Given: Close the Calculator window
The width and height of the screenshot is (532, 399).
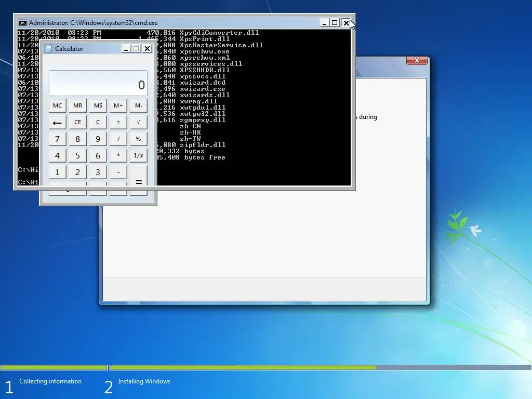Looking at the screenshot, I should [x=147, y=49].
